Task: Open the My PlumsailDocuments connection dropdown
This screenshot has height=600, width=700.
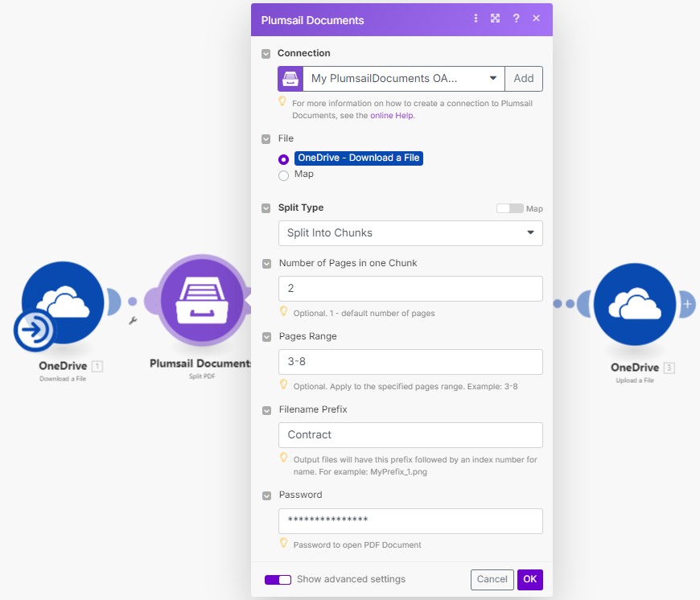Action: click(x=404, y=79)
